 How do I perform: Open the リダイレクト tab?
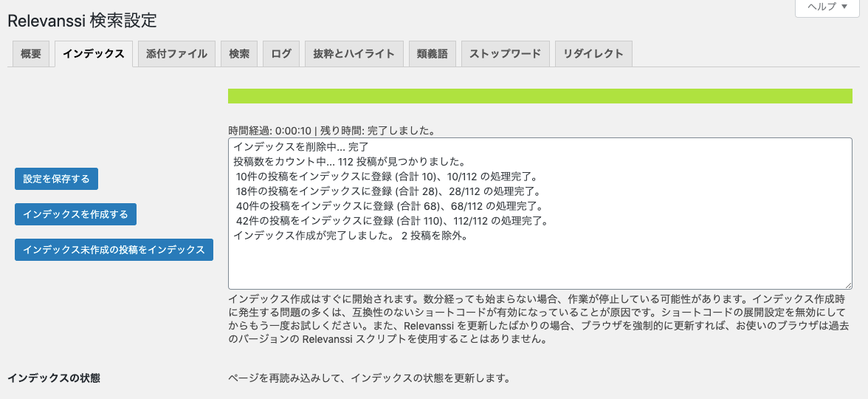(x=593, y=54)
